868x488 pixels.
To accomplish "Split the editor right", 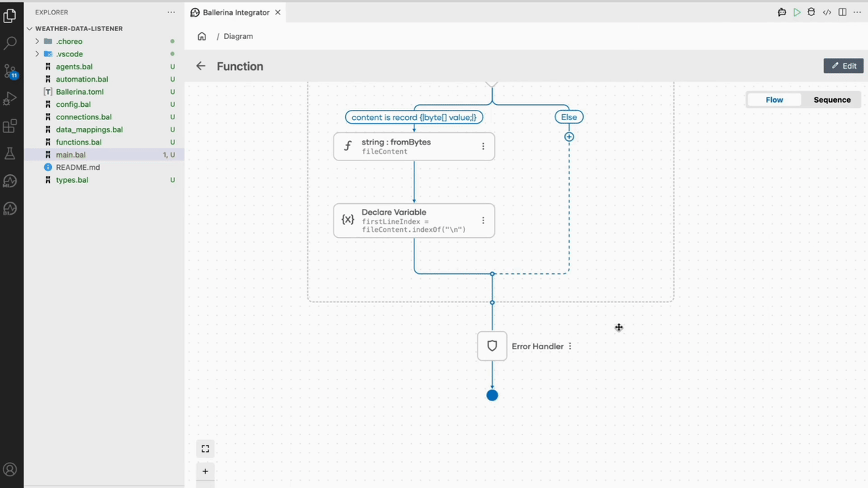I will pyautogui.click(x=842, y=12).
